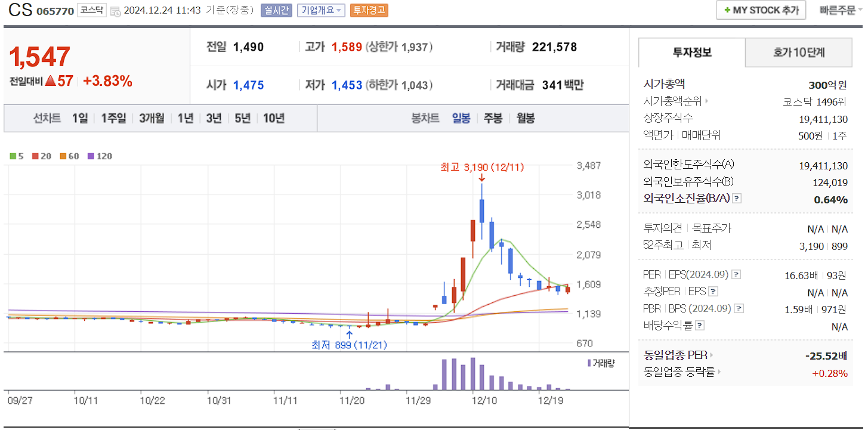Image resolution: width=868 pixels, height=430 pixels.
Task: Select the 1주일 line chart period
Action: click(x=113, y=118)
